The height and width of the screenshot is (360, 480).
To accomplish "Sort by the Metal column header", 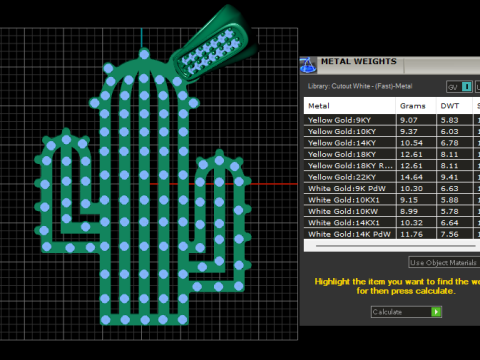I will [350, 106].
